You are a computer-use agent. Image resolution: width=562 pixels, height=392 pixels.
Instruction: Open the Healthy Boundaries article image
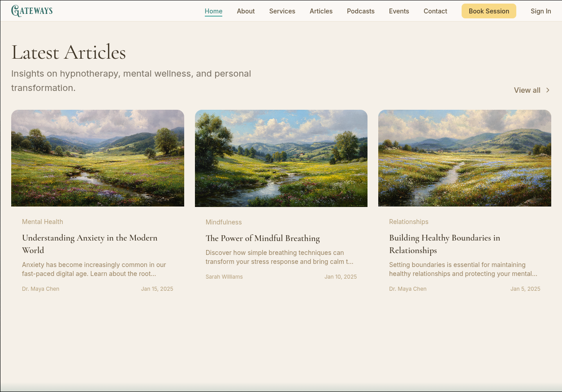(x=464, y=158)
